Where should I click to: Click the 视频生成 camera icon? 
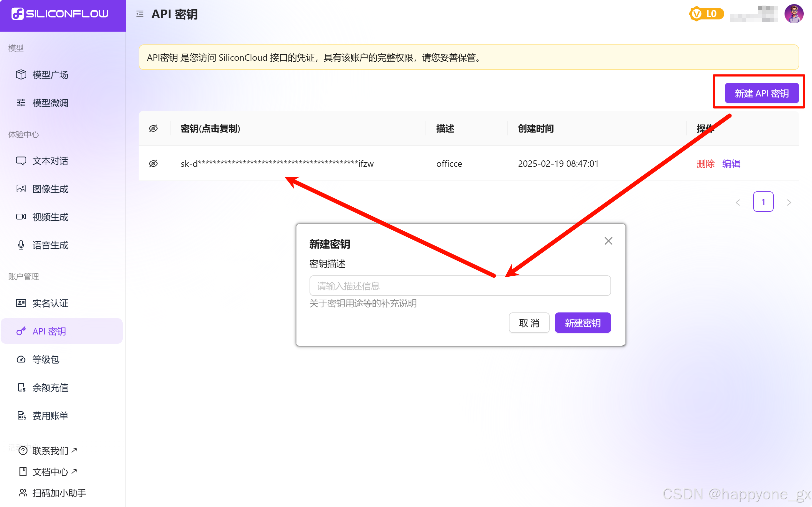pyautogui.click(x=21, y=217)
